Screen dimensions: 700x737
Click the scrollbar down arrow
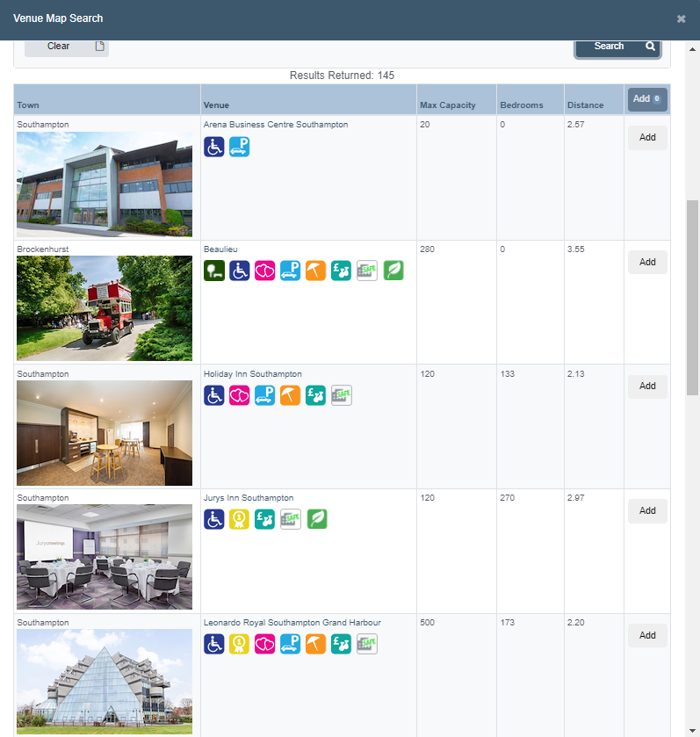pos(692,731)
